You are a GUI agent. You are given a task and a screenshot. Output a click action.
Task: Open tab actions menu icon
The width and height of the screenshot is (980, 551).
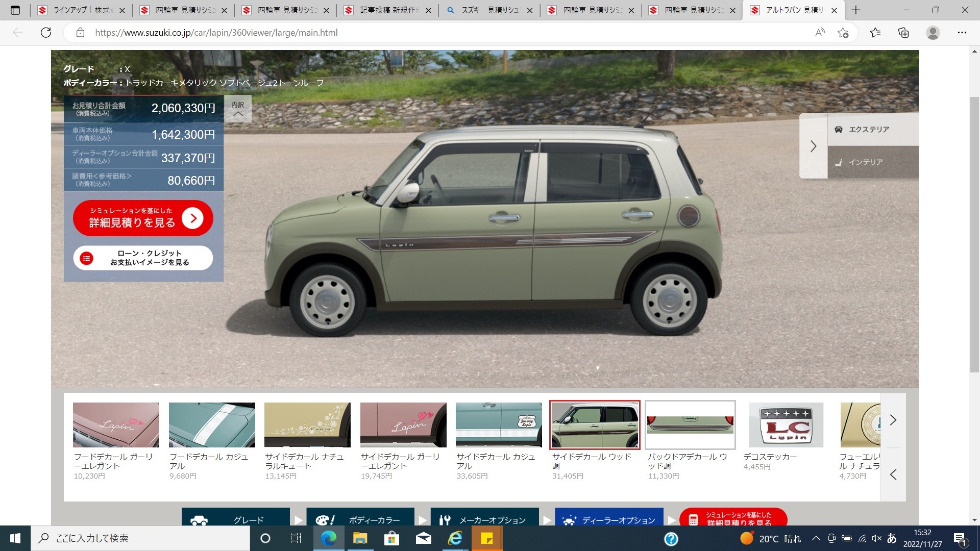point(15,10)
